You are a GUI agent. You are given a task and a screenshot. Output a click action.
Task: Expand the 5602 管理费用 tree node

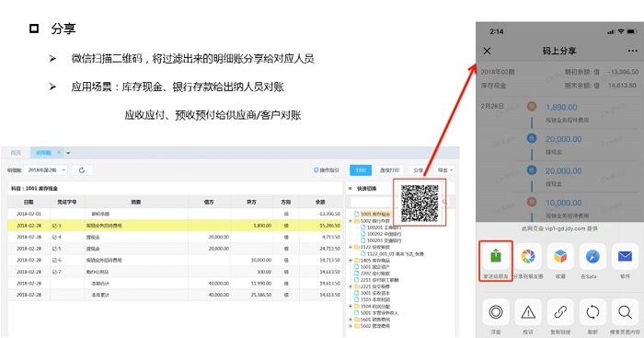[x=351, y=326]
